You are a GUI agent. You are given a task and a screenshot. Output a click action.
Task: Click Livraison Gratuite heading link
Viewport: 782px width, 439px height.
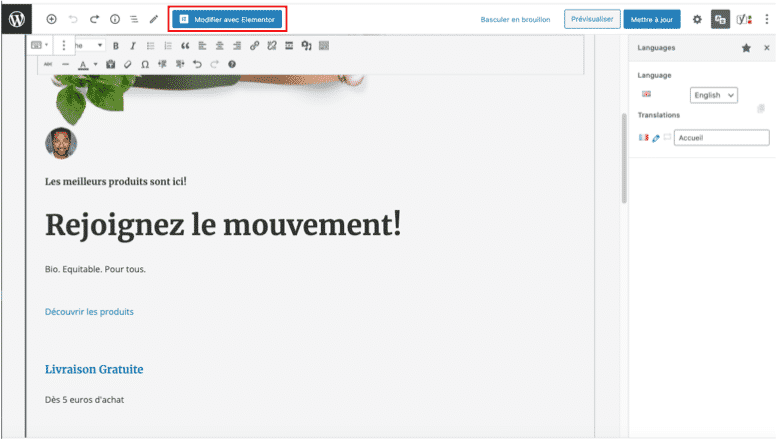click(94, 370)
